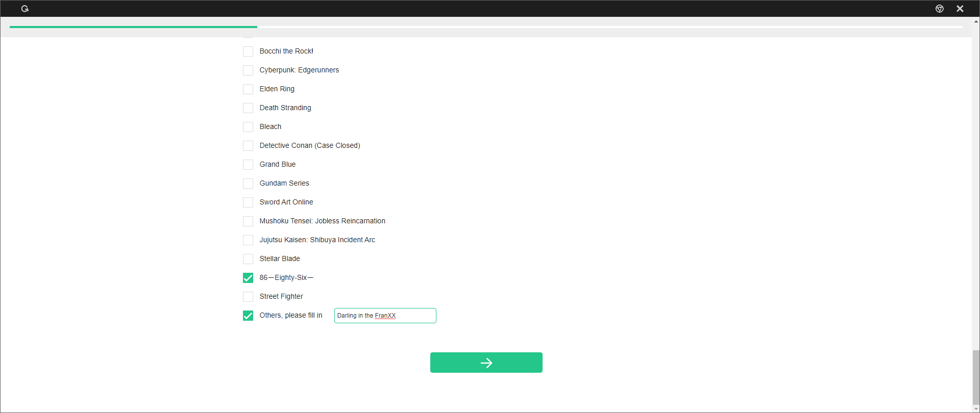Tick Detective Conan (Case Closed) checkbox
This screenshot has width=980, height=413.
coord(248,146)
